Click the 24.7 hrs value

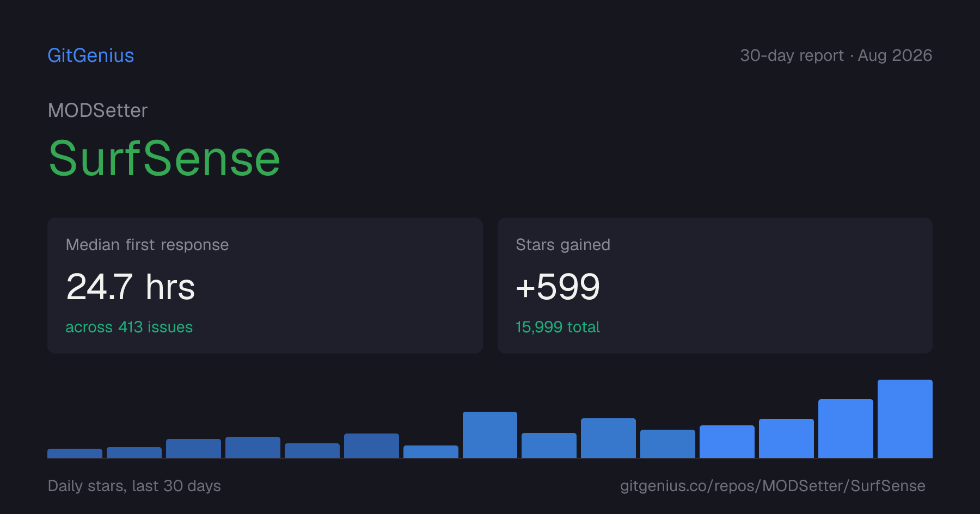tap(131, 287)
